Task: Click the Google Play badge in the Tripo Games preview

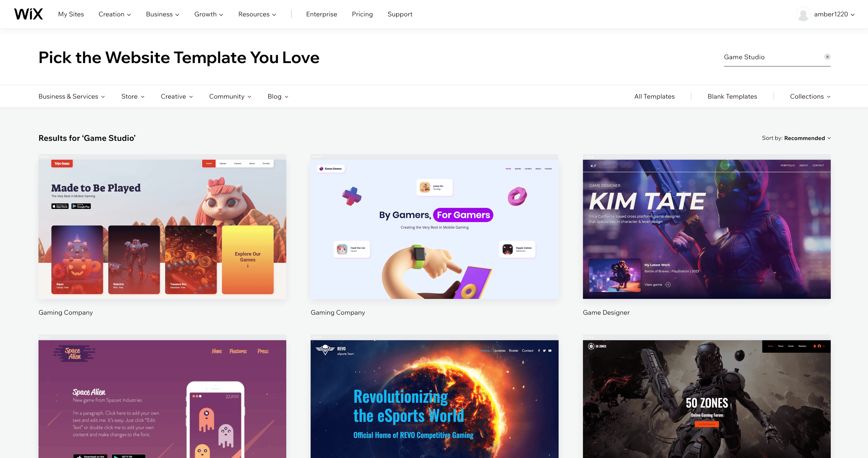Action: pos(81,206)
